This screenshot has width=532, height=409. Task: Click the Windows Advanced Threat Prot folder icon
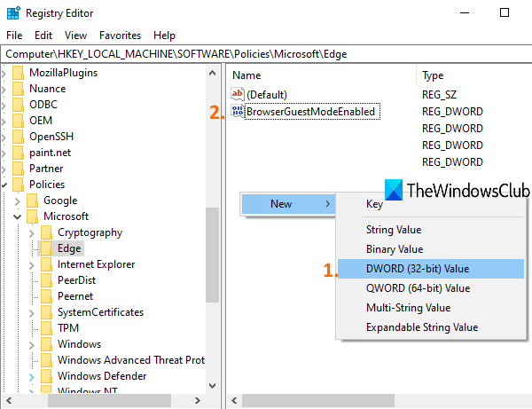point(46,360)
